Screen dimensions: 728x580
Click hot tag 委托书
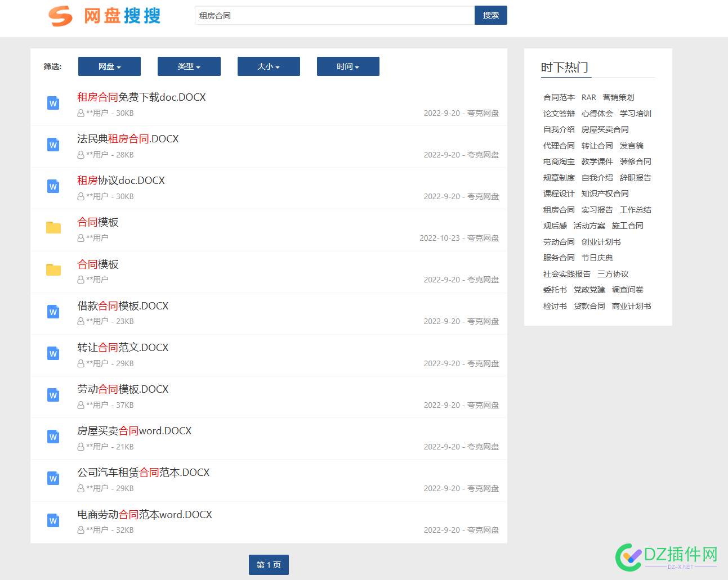click(x=555, y=290)
